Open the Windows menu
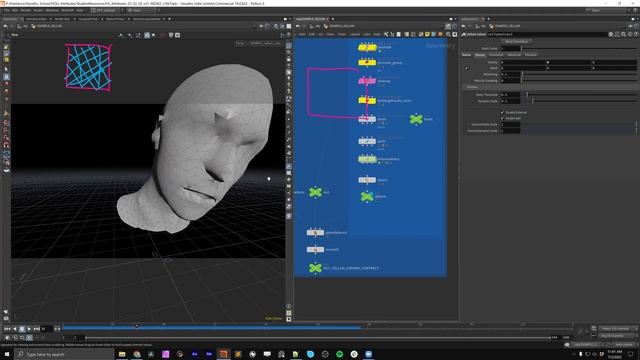This screenshot has height=360, width=640. pyautogui.click(x=52, y=10)
